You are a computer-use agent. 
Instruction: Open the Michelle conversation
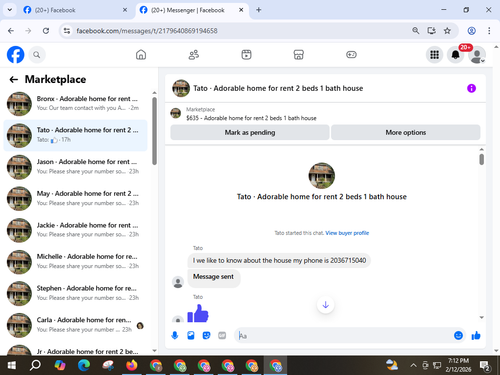(x=75, y=262)
